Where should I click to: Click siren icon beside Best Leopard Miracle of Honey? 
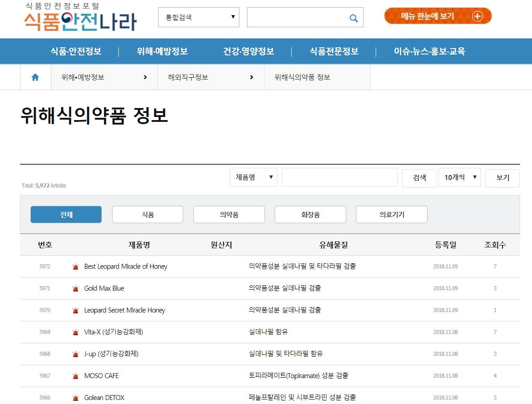click(75, 267)
